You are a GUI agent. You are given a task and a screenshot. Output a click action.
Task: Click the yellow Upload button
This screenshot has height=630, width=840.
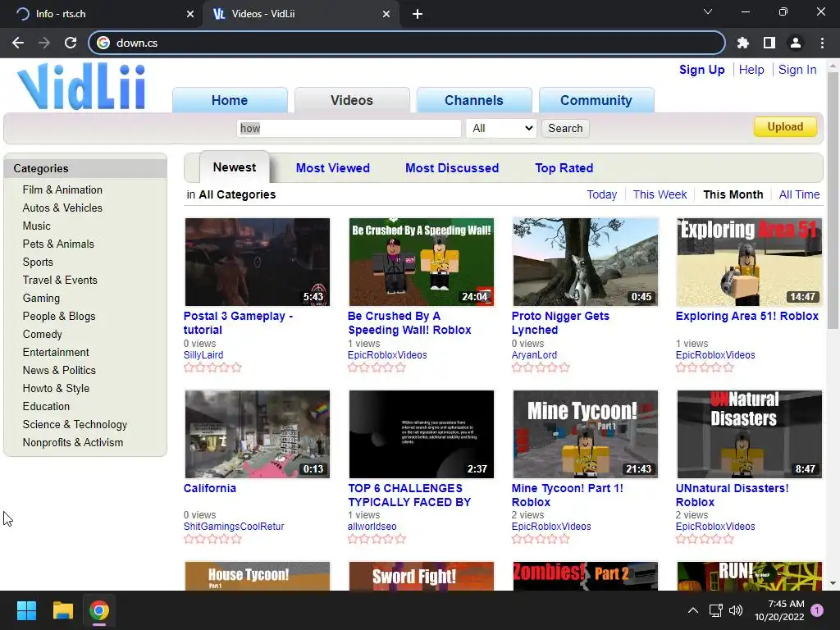coord(785,126)
